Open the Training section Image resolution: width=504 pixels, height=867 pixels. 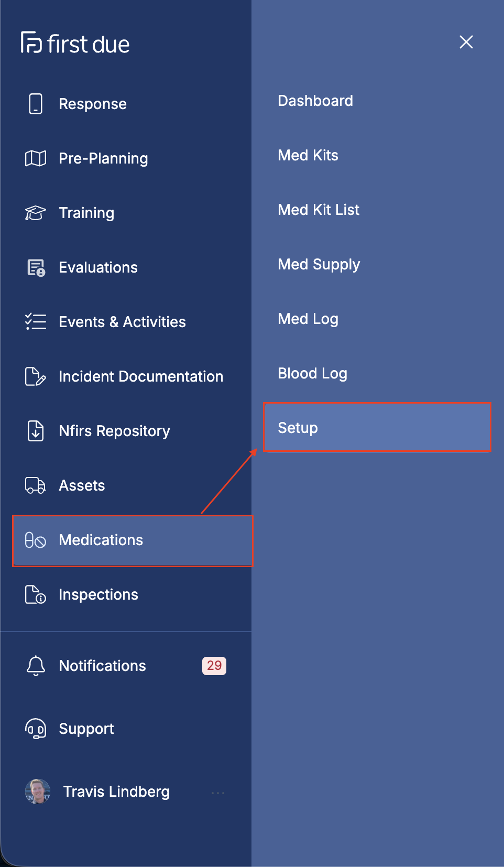[86, 213]
